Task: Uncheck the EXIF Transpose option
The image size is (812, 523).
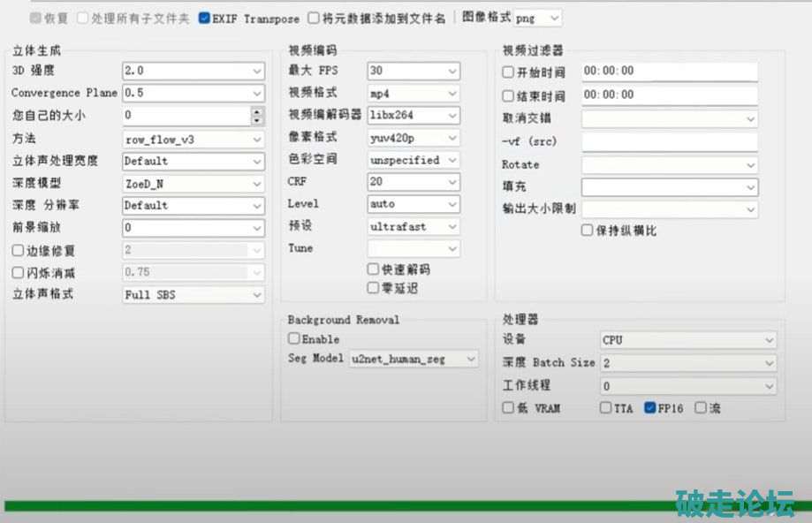Action: [204, 18]
